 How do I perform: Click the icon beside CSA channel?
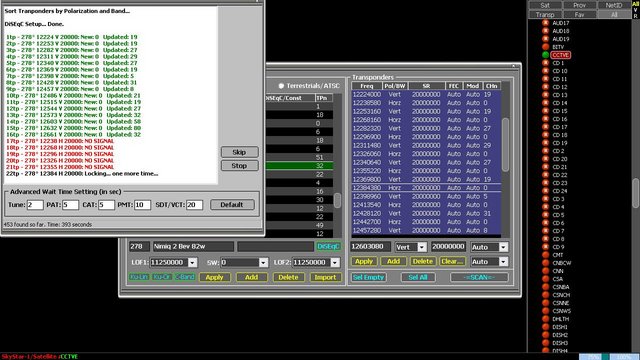coord(545,279)
